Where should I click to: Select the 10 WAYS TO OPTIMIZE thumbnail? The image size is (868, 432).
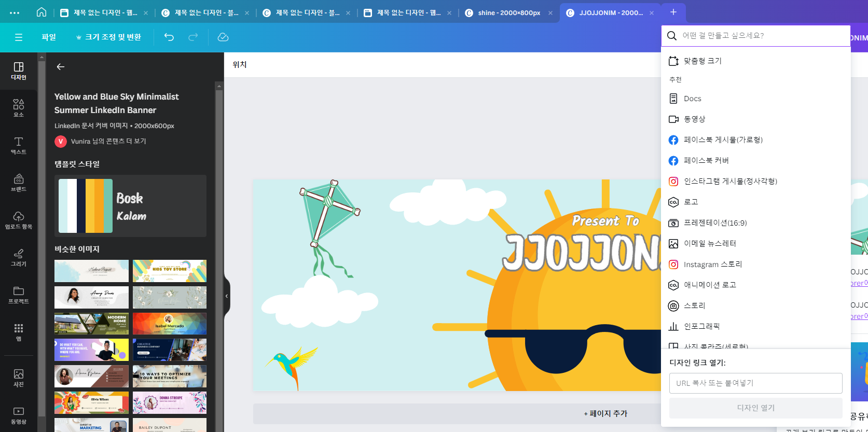click(170, 377)
